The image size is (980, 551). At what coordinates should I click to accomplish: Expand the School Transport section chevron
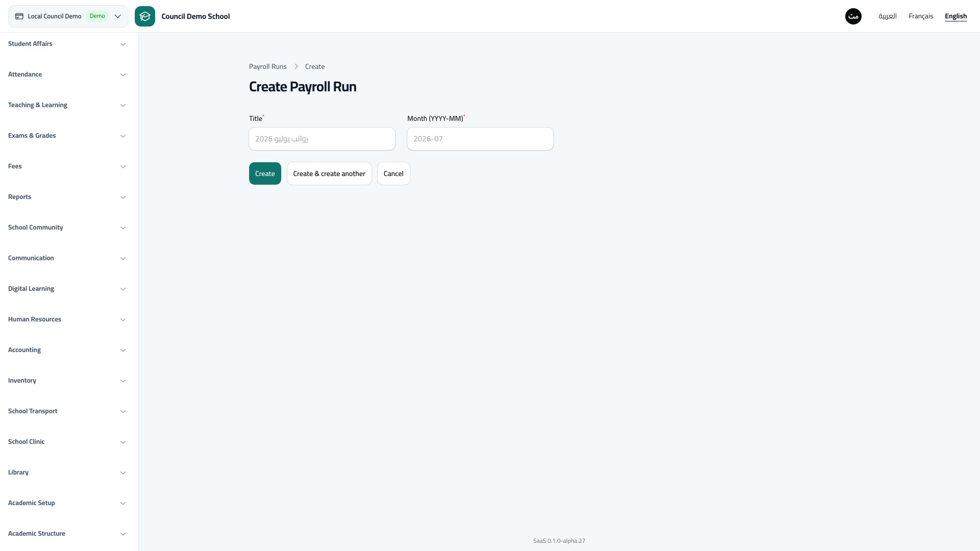click(123, 412)
